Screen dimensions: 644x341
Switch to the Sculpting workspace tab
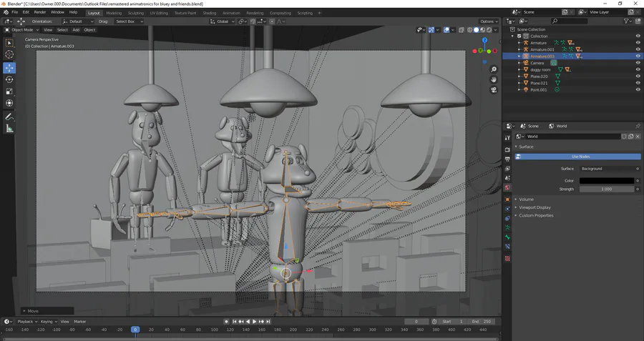click(135, 13)
